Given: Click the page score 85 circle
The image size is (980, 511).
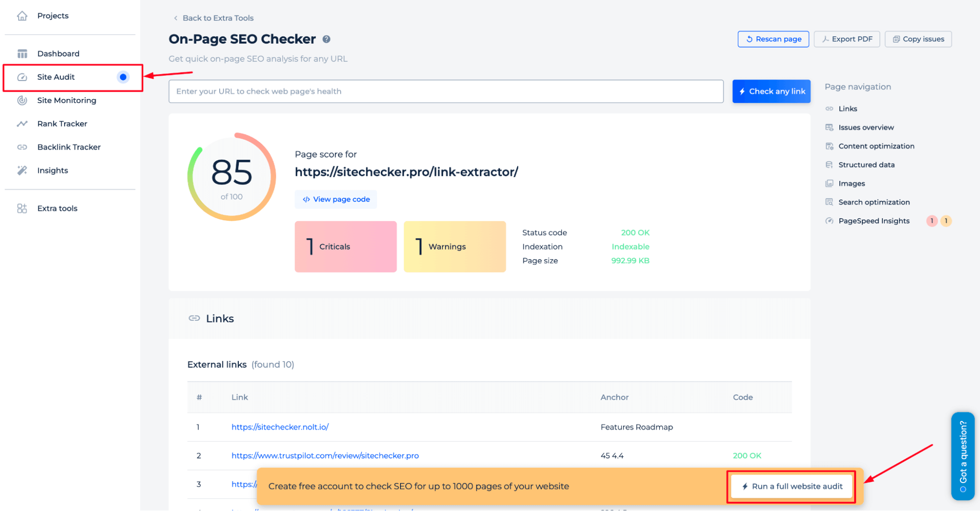Looking at the screenshot, I should coord(231,177).
